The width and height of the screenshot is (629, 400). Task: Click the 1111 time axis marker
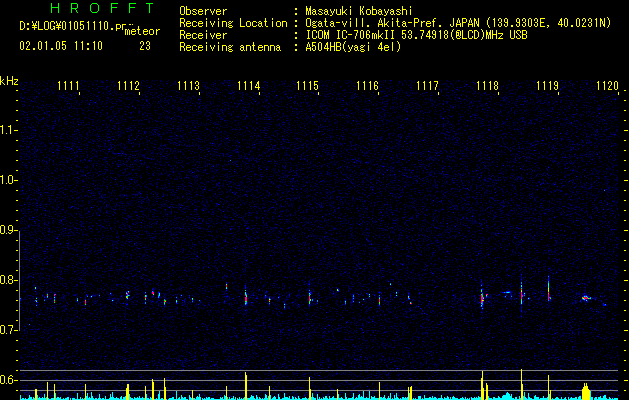pos(68,86)
